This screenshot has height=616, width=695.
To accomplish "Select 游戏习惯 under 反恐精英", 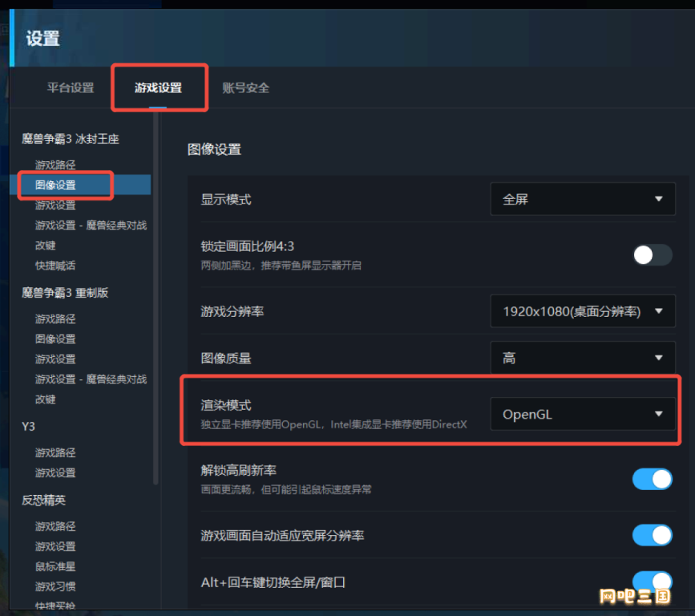I will pos(55,587).
